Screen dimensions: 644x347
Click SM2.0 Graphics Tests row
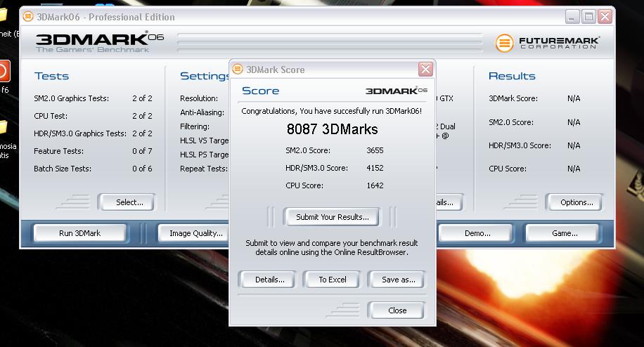coord(93,98)
